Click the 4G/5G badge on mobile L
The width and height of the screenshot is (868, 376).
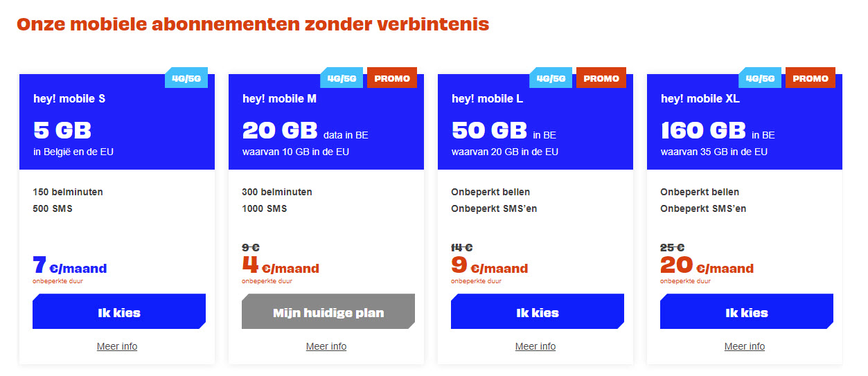tap(551, 78)
